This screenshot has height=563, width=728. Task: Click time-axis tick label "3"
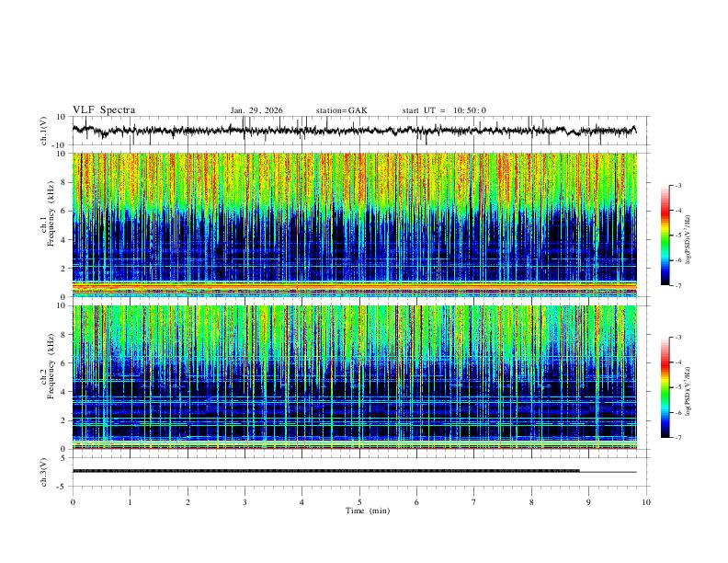[x=245, y=502]
